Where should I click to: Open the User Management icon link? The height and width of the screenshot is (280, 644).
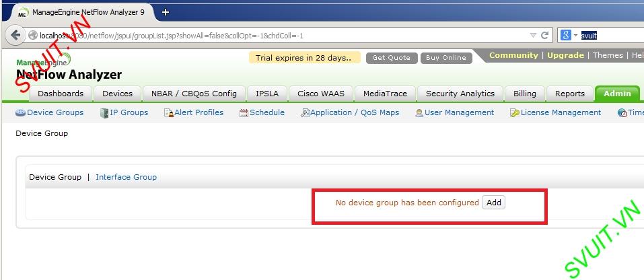tap(419, 112)
